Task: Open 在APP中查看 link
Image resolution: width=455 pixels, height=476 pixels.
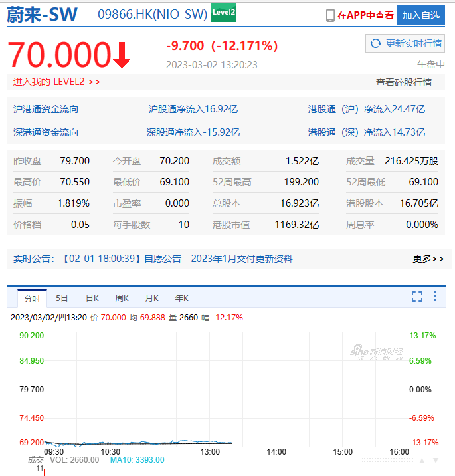Action: (365, 15)
